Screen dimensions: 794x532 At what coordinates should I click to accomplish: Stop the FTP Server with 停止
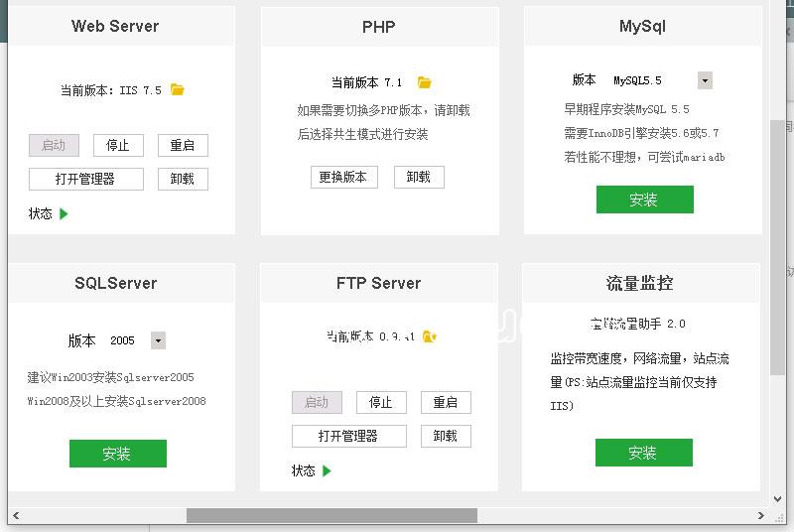tap(381, 402)
